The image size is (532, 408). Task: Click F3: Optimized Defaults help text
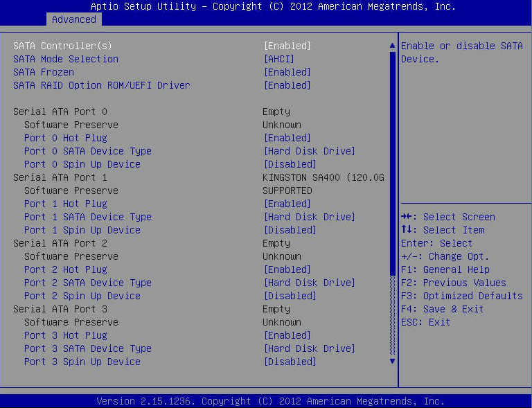[x=461, y=296]
